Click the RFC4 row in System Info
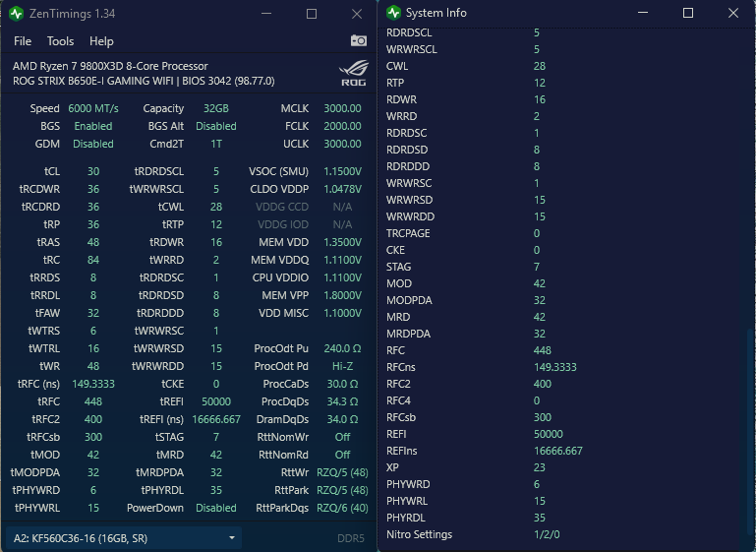The height and width of the screenshot is (552, 756). [x=561, y=400]
